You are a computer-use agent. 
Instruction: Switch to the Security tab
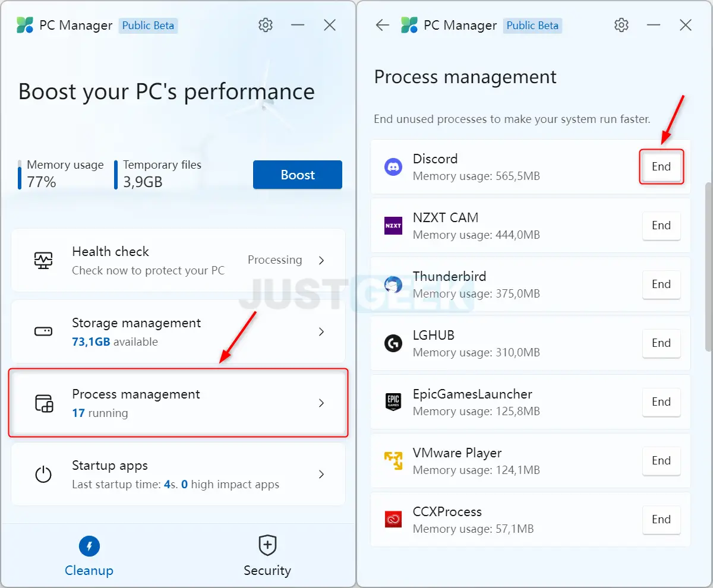[267, 557]
